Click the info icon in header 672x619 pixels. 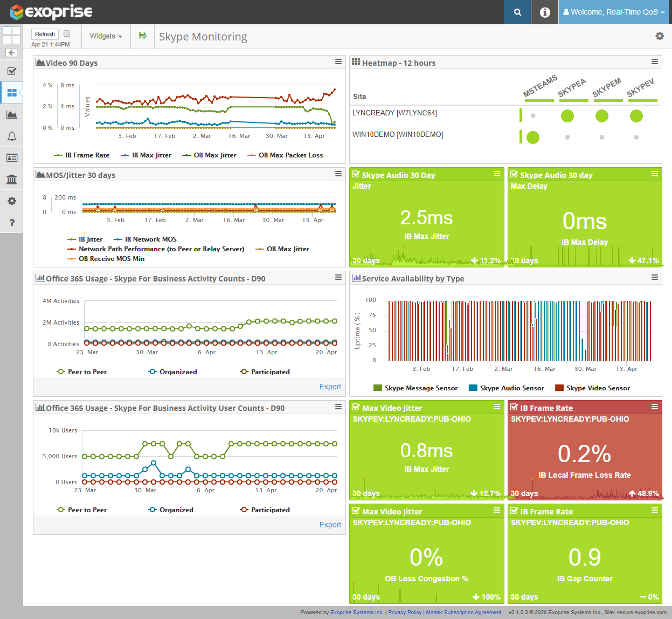click(x=545, y=12)
